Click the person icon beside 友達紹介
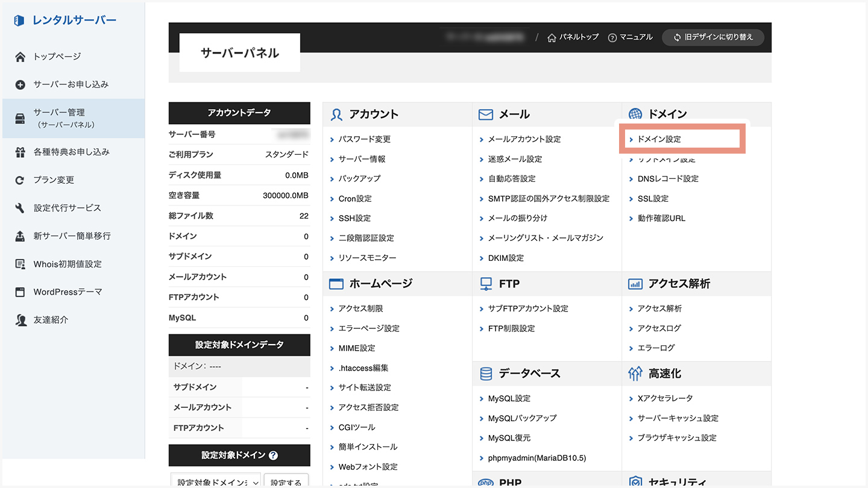 (x=20, y=321)
